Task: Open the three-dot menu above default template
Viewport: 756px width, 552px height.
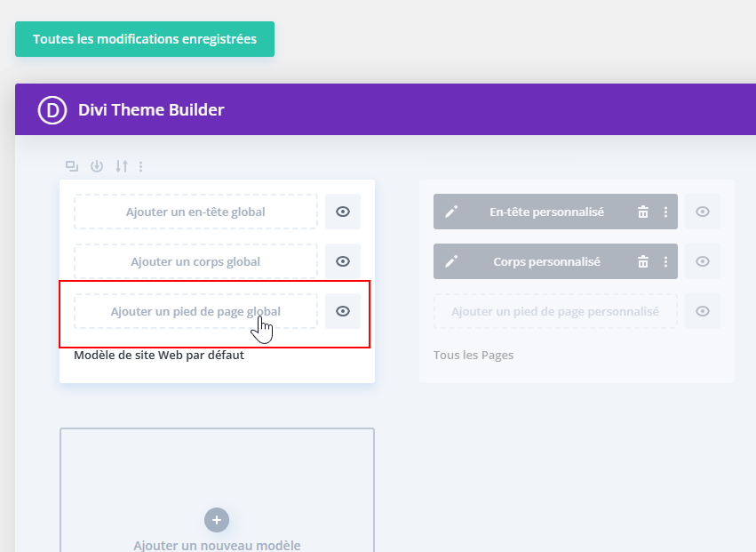Action: point(140,166)
